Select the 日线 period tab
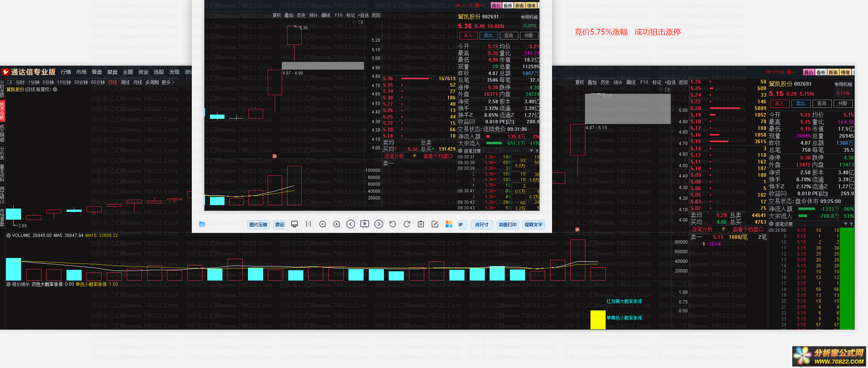 click(x=113, y=82)
